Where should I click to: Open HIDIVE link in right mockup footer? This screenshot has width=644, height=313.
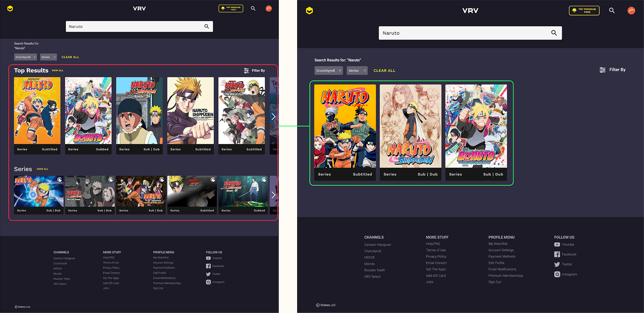[369, 257]
